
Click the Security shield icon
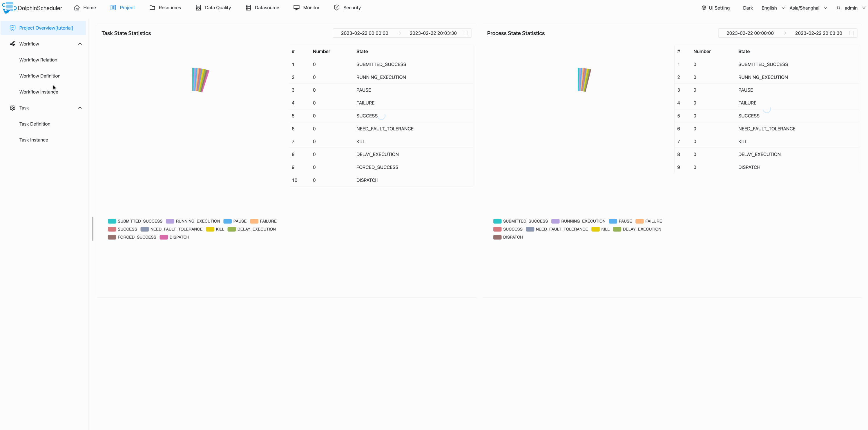[x=337, y=8]
